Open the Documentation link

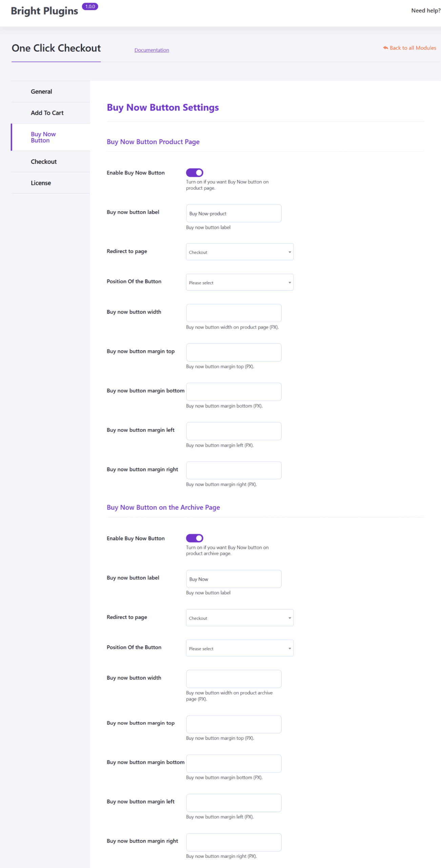pyautogui.click(x=152, y=50)
